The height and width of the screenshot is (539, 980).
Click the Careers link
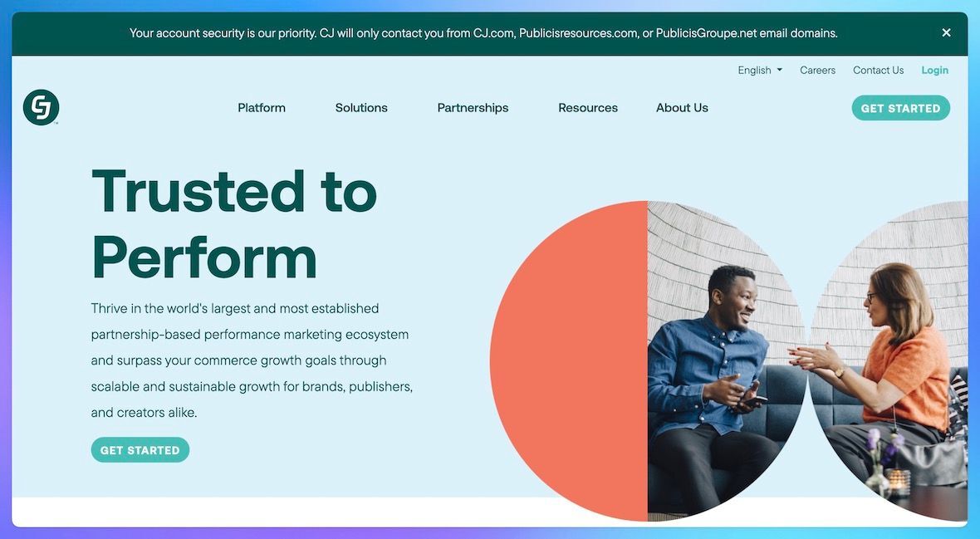(x=817, y=70)
